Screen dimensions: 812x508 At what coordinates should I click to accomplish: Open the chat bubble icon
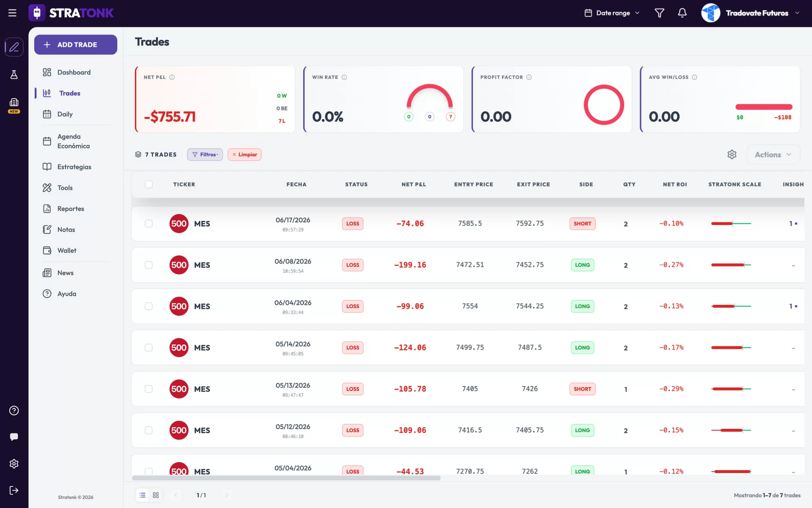point(14,437)
